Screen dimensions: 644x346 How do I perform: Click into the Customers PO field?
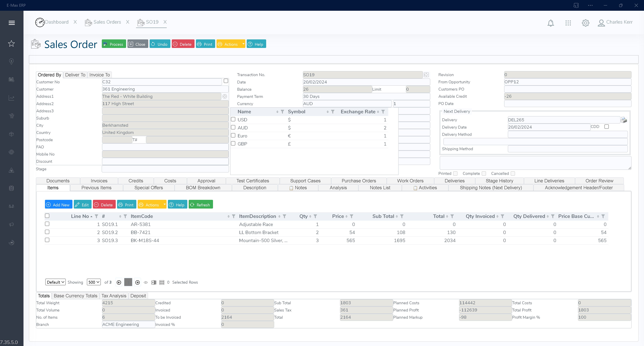tap(567, 89)
